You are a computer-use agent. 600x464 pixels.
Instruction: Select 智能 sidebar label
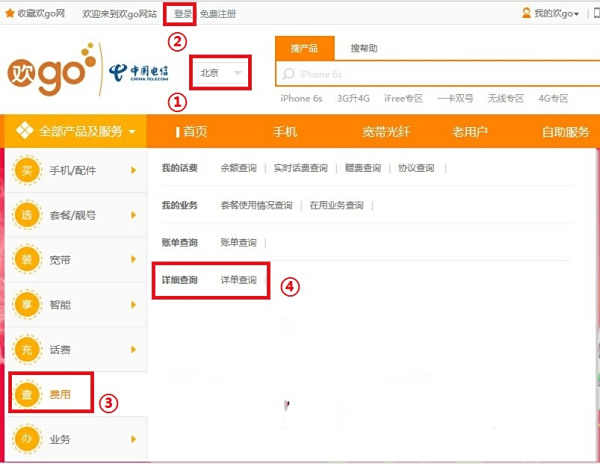click(60, 304)
